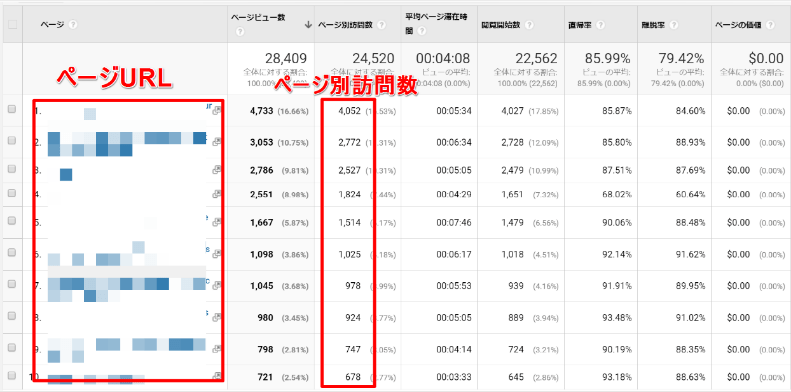The image size is (791, 392).
Task: Open help icon for 直帰率 column
Action: click(600, 25)
